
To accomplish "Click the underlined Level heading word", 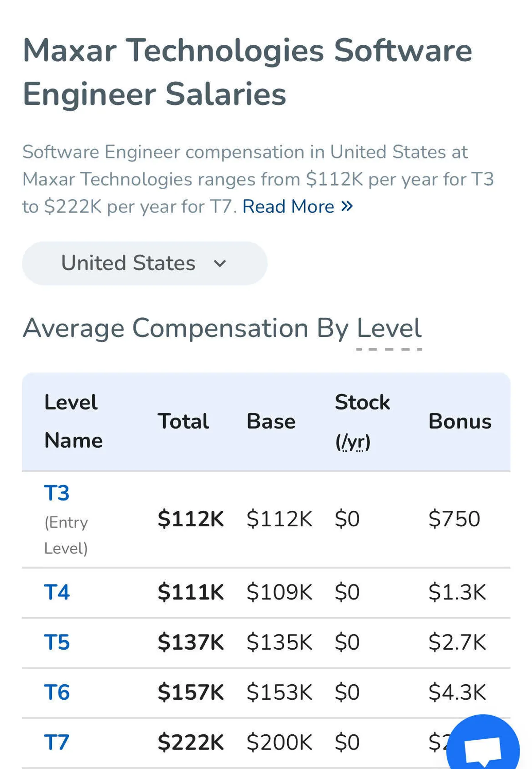I will pos(389,329).
